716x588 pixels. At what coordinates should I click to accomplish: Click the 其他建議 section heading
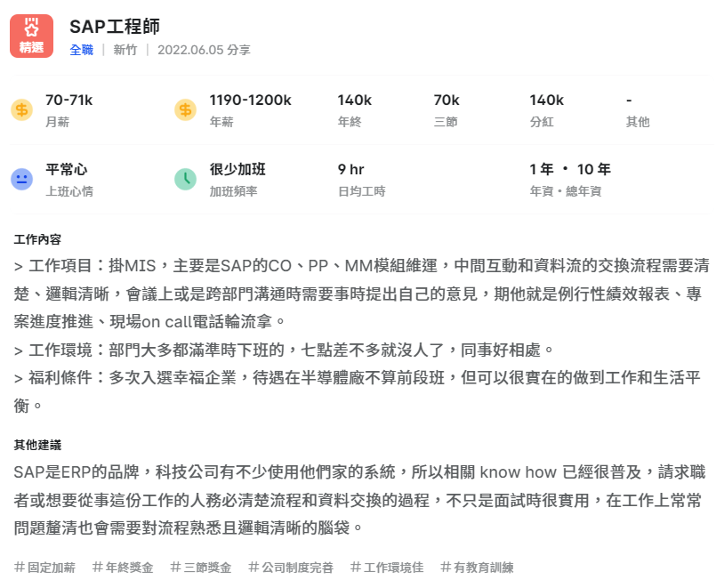[x=37, y=445]
